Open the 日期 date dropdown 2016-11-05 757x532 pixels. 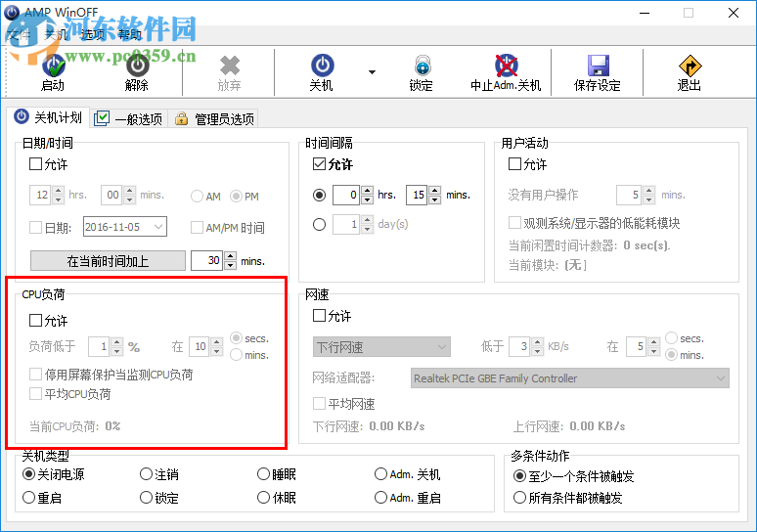tap(157, 227)
